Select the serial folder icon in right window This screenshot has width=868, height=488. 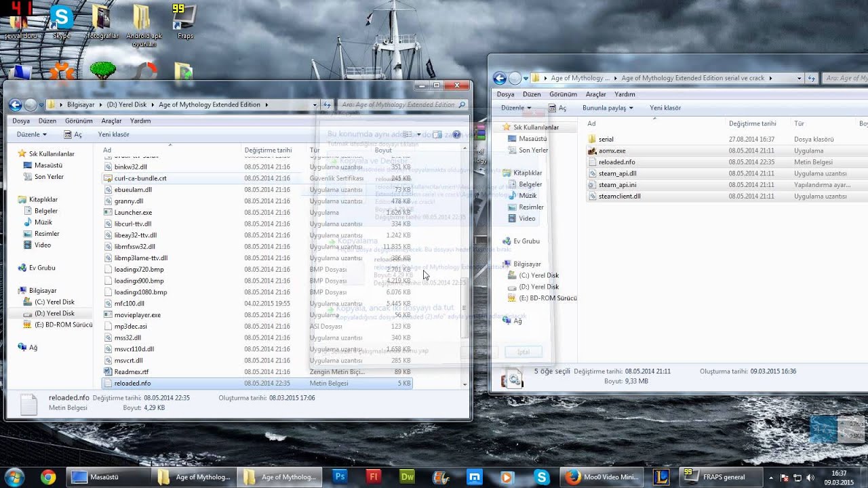592,139
